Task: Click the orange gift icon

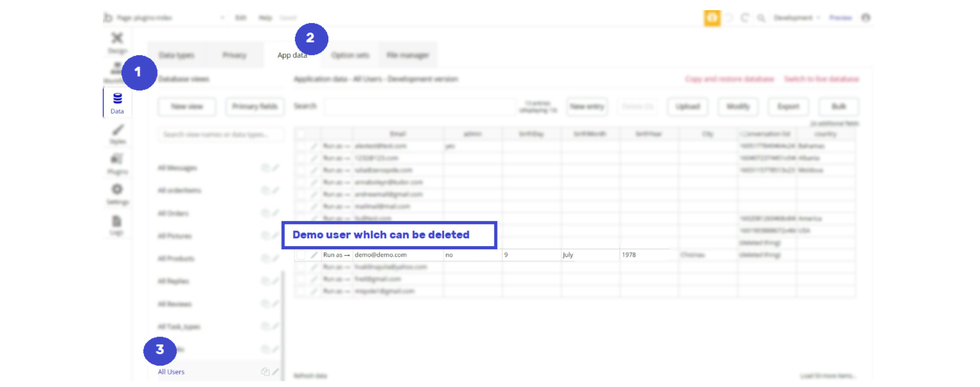Action: coord(712,18)
